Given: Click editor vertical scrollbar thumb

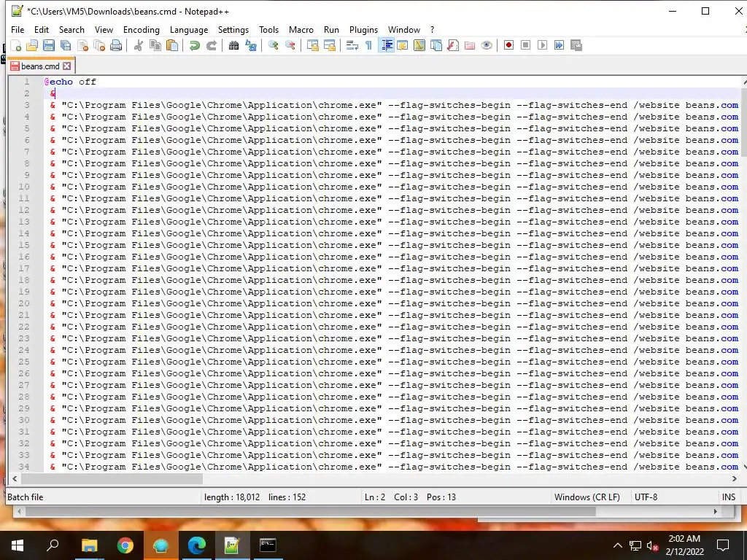Looking at the screenshot, I should click(x=743, y=122).
